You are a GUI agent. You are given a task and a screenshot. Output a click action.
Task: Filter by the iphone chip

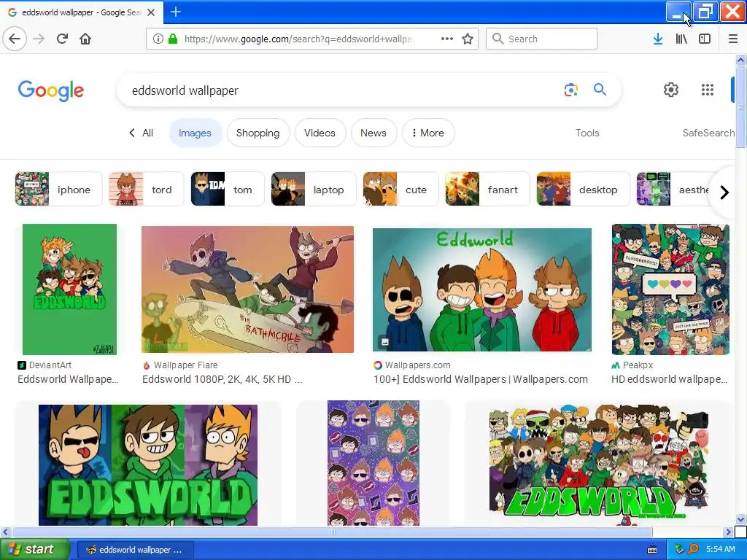pyautogui.click(x=58, y=189)
